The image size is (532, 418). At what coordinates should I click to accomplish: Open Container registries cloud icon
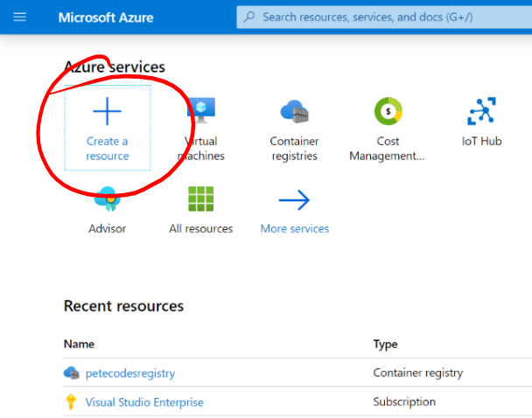tap(295, 111)
